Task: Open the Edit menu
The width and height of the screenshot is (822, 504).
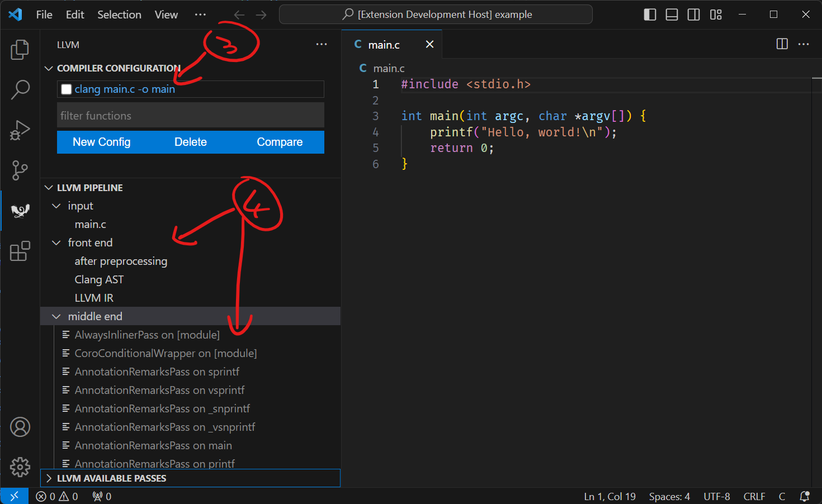Action: (75, 15)
